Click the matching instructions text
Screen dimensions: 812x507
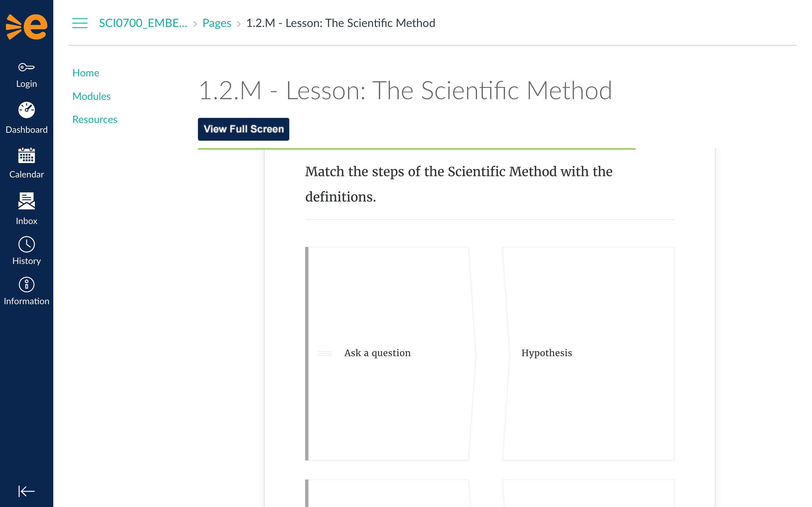pos(458,184)
